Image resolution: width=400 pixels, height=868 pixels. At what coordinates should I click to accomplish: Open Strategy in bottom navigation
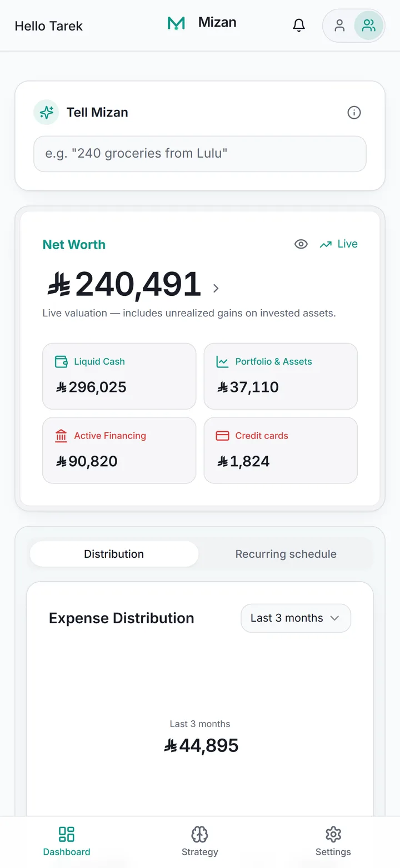[x=200, y=842]
